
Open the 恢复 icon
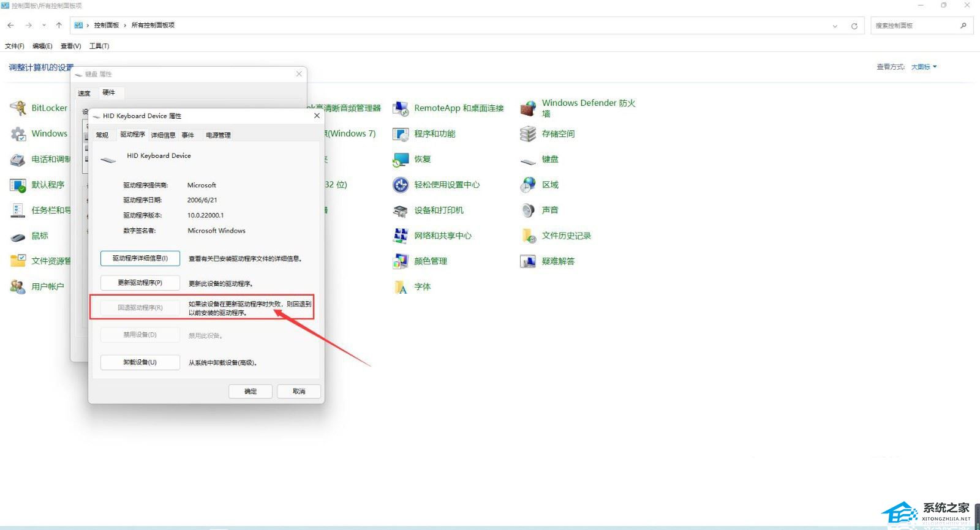[x=401, y=159]
